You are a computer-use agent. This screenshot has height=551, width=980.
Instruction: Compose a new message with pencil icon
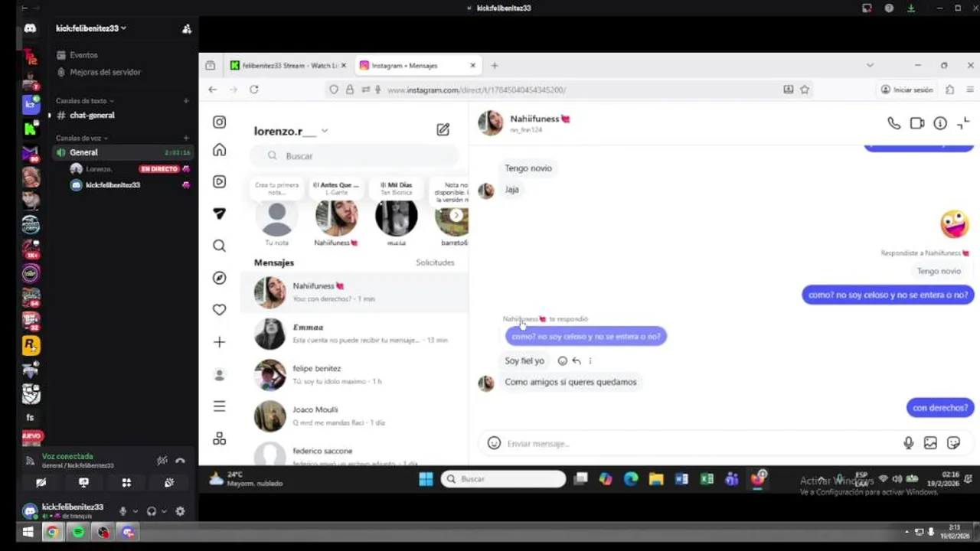tap(443, 130)
